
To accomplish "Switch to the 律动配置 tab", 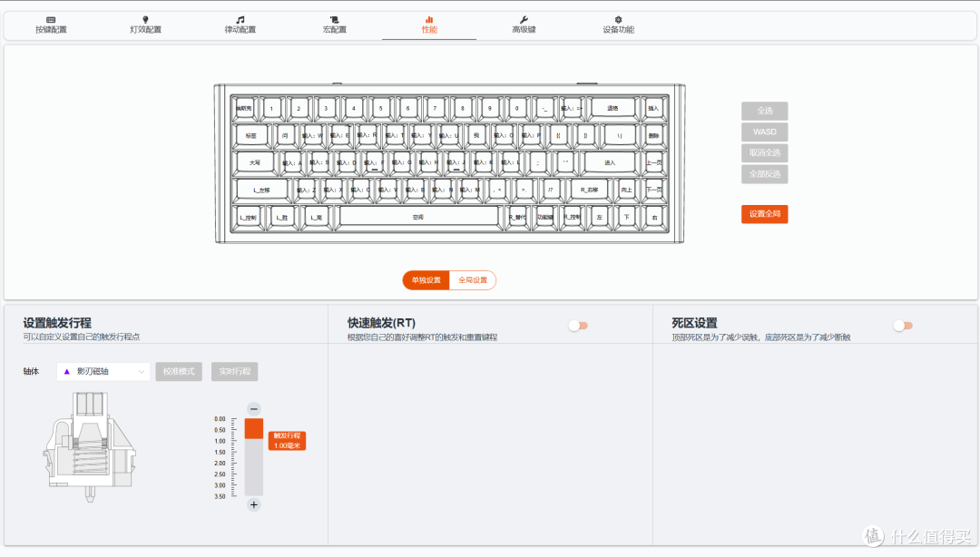I will [x=240, y=25].
